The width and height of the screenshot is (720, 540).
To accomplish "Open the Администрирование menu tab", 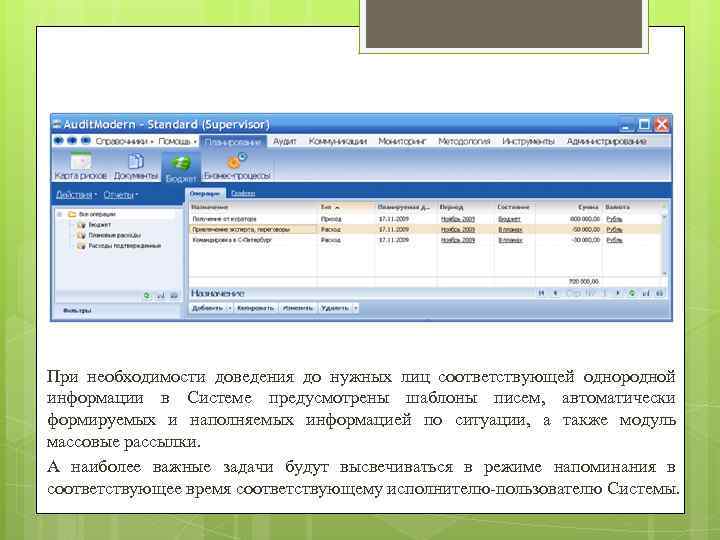I will pyautogui.click(x=607, y=141).
